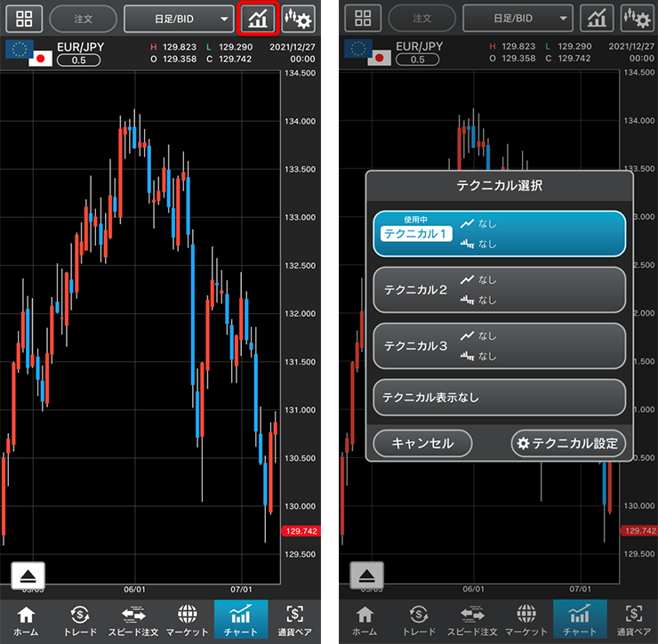Open chart settings gear icon in left screen

[x=299, y=18]
